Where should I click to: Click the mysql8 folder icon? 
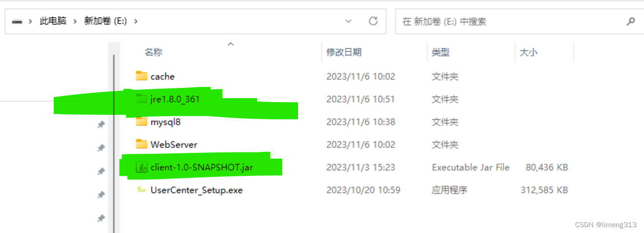point(142,122)
